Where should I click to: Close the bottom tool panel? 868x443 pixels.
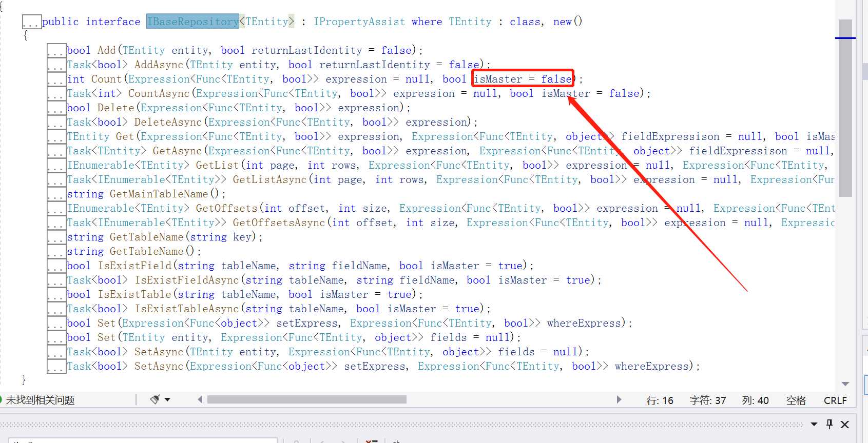(845, 425)
